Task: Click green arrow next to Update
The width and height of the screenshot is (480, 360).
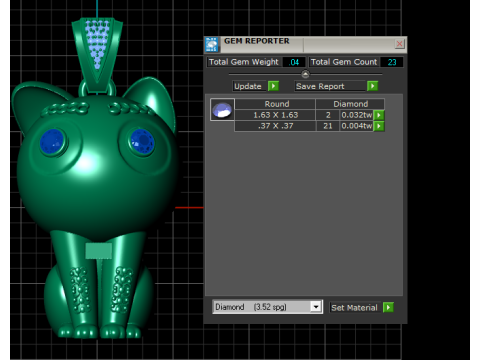Action: point(273,86)
